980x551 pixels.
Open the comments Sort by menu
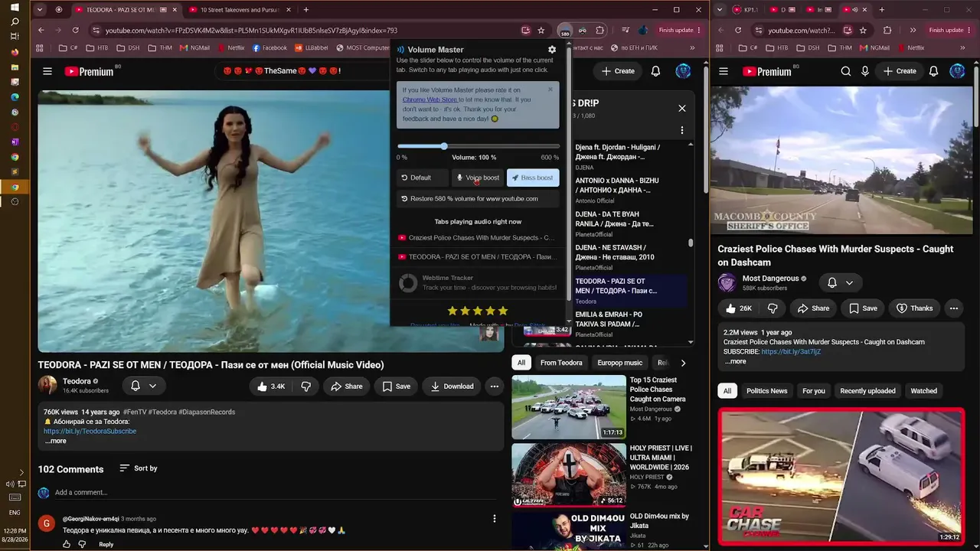(x=139, y=468)
